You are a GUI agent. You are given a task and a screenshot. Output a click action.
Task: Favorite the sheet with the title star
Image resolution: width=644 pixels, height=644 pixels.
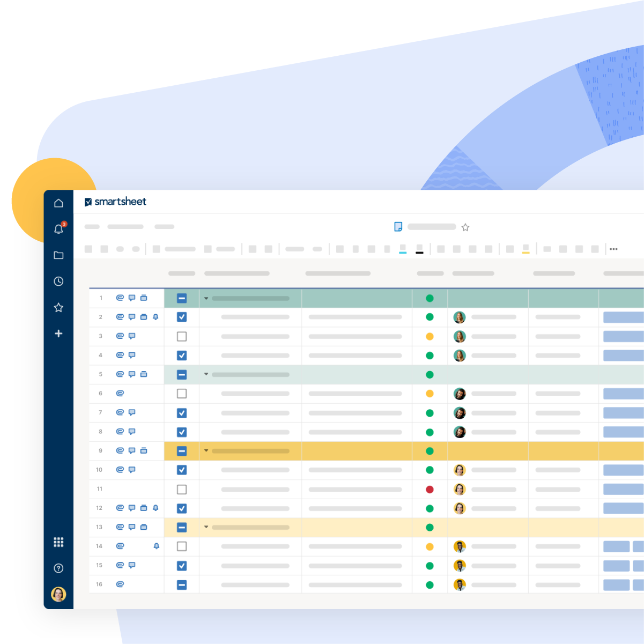pyautogui.click(x=465, y=227)
